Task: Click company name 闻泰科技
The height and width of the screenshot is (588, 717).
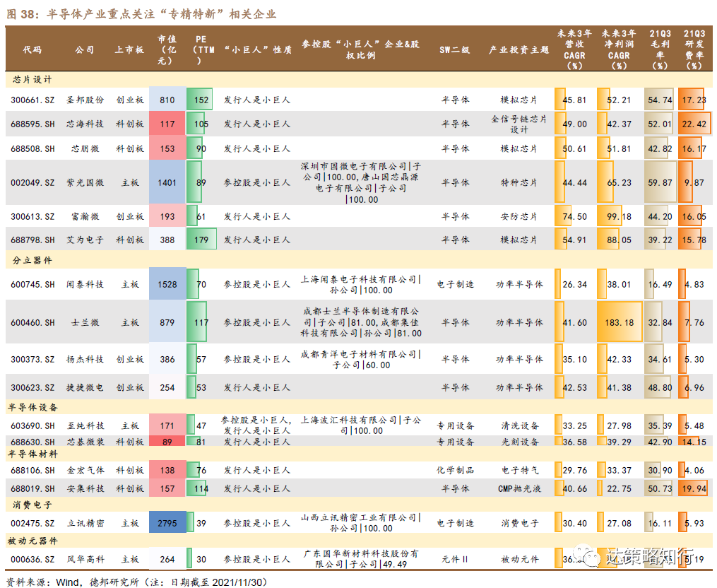Action: tap(85, 284)
